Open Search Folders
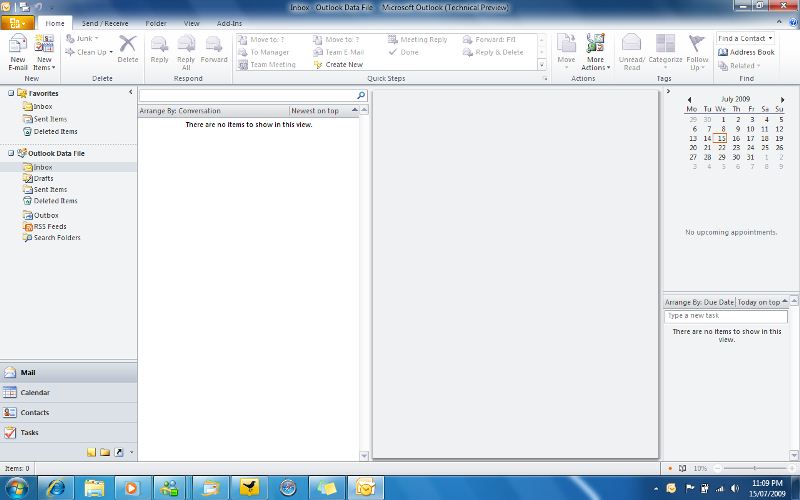The height and width of the screenshot is (500, 800). (57, 238)
